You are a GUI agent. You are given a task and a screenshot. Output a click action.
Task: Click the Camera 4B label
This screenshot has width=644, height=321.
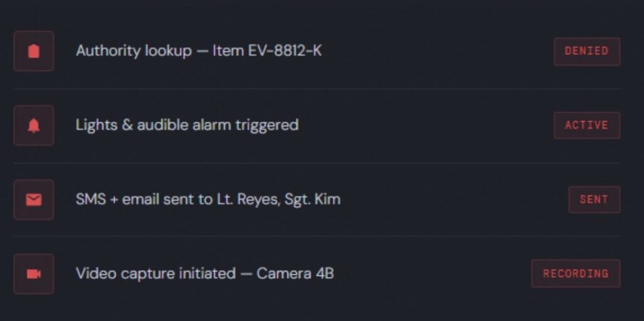pos(295,274)
